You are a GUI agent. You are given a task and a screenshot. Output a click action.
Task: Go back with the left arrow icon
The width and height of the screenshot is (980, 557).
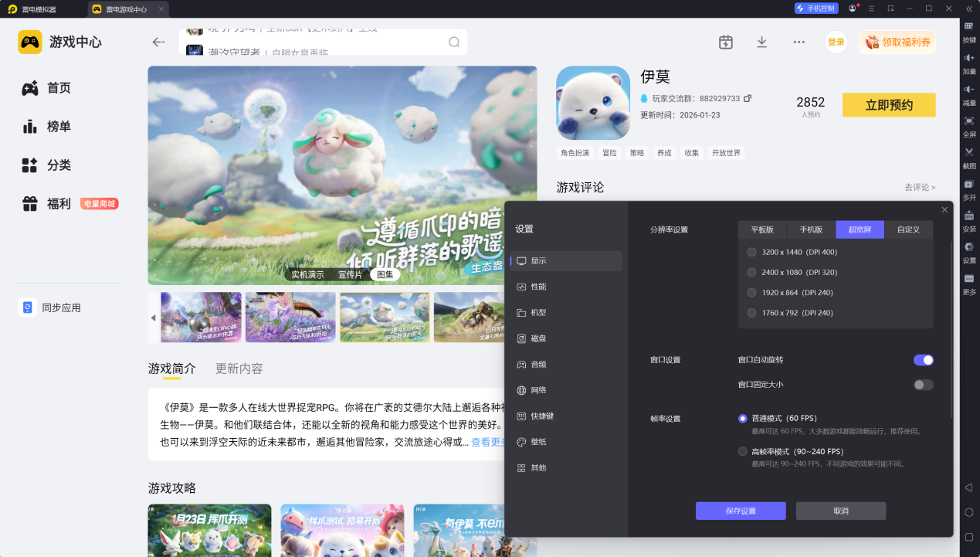coord(159,42)
